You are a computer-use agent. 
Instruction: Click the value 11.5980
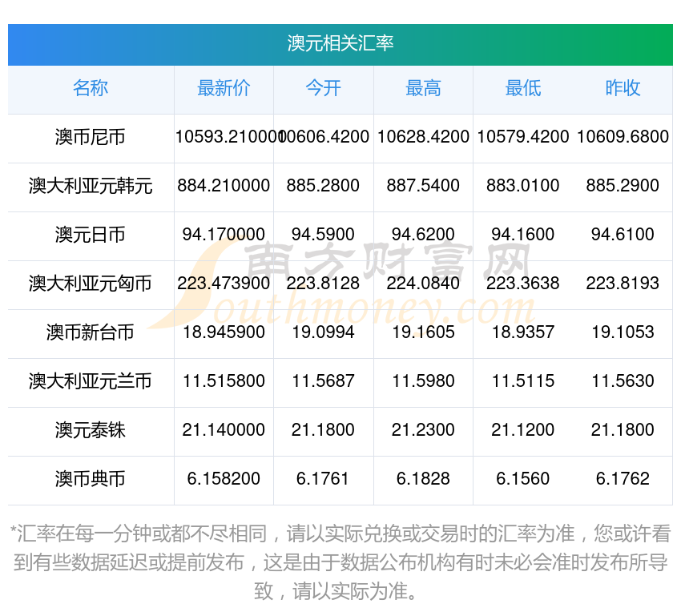coord(423,381)
